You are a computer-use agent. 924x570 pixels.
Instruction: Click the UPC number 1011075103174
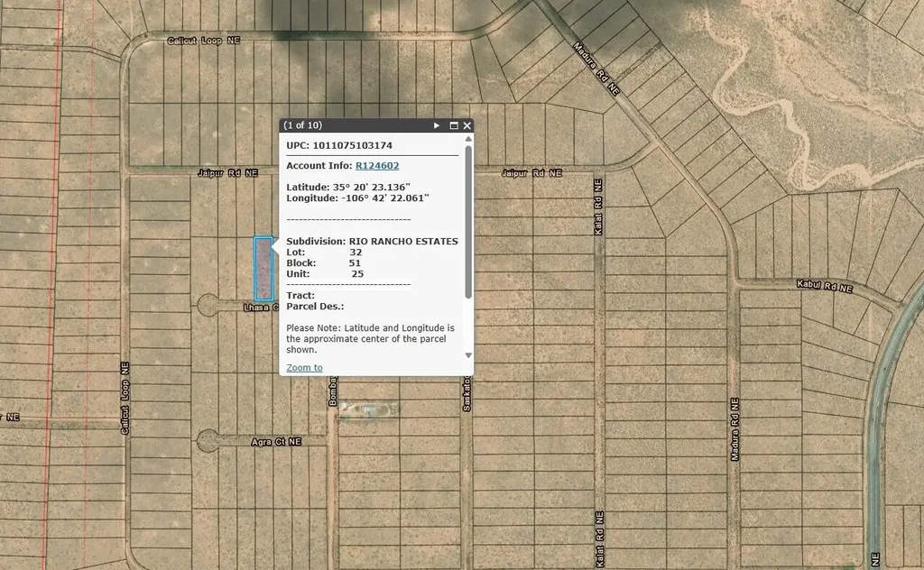[352, 145]
